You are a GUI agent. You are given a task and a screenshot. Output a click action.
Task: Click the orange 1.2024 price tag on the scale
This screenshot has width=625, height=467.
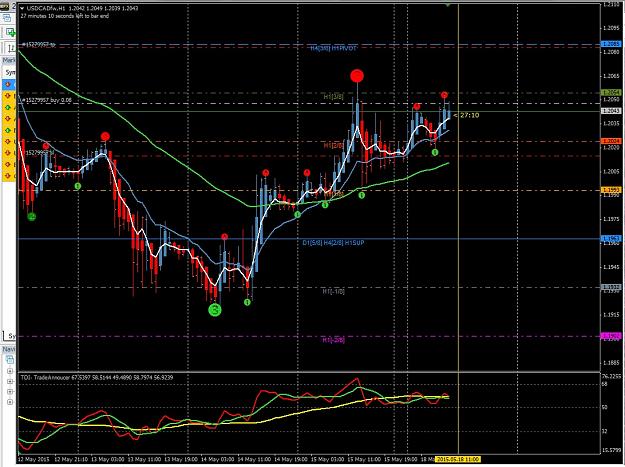(610, 141)
